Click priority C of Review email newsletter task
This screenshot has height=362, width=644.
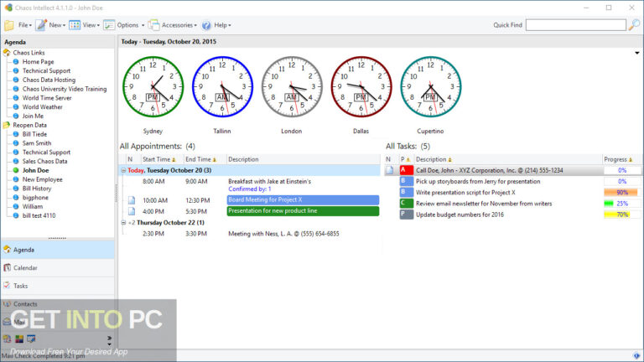coord(407,204)
